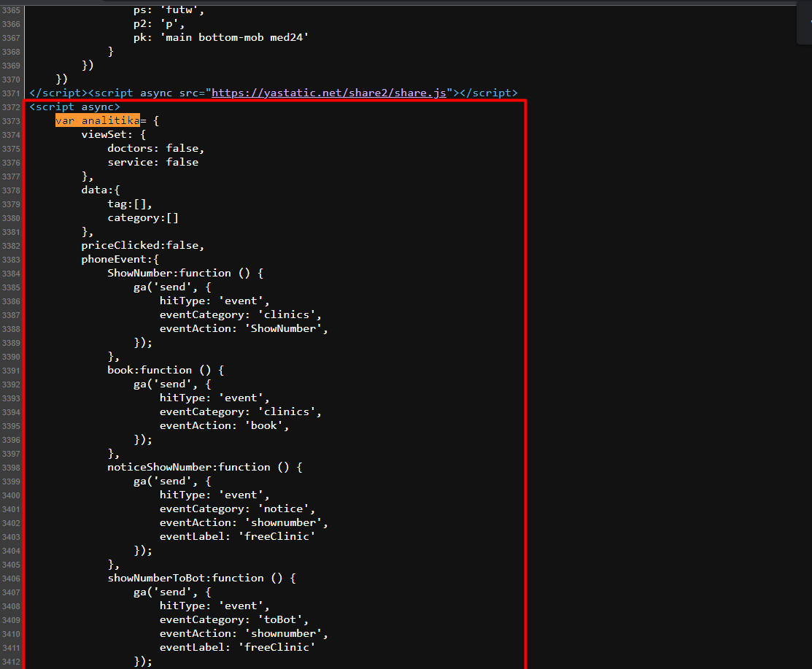Image resolution: width=812 pixels, height=669 pixels.
Task: Click the 'book:function () {' declaration
Action: pyautogui.click(x=166, y=370)
